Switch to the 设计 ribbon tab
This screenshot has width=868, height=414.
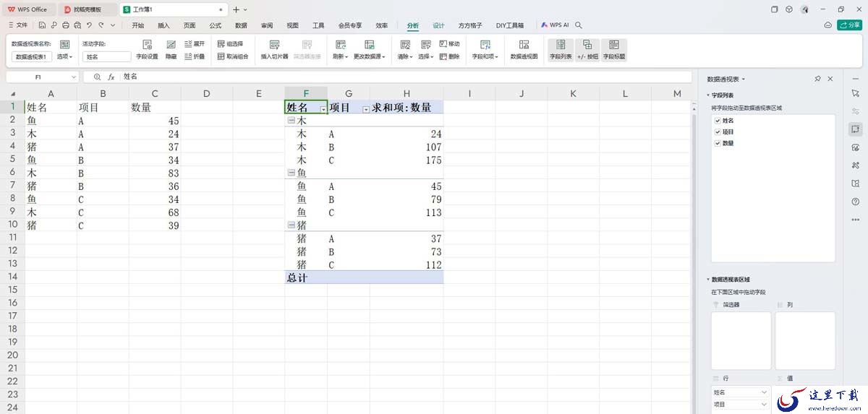[x=438, y=25]
